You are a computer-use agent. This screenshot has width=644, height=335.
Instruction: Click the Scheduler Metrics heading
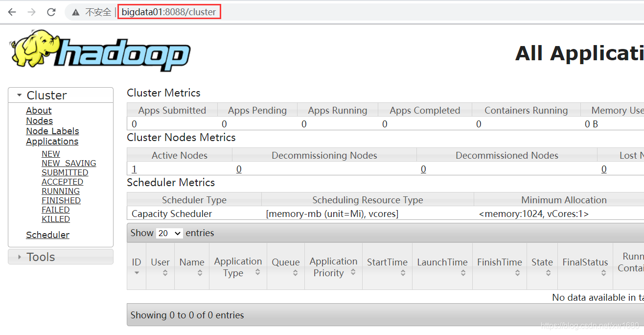click(171, 183)
